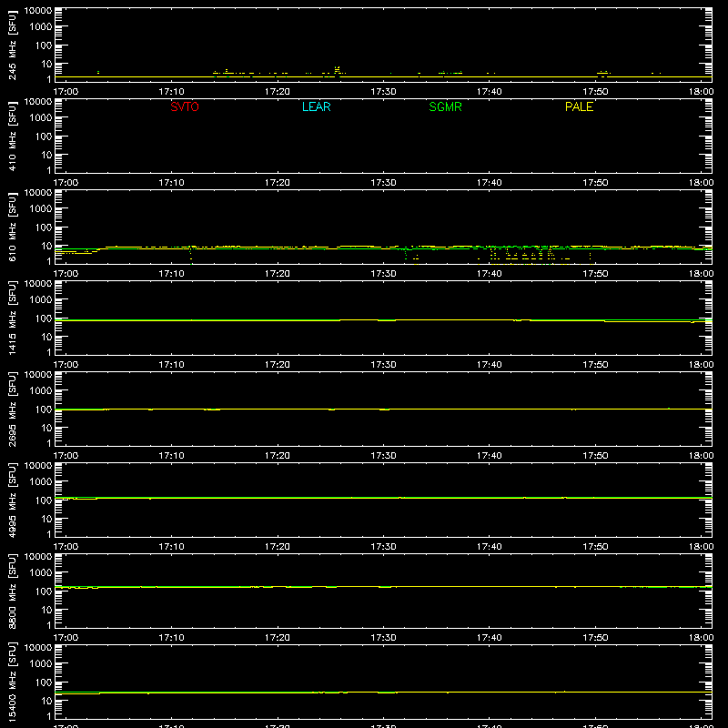Click the 1000 tick on 410 MHz axis
The width and height of the screenshot is (728, 728).
click(x=40, y=118)
